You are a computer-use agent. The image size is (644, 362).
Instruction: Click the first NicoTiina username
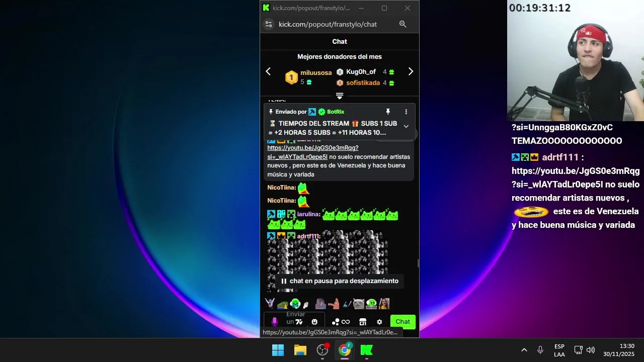[x=281, y=188]
